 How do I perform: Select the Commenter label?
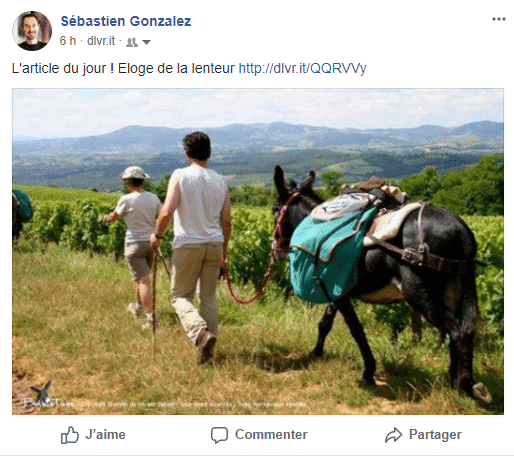click(271, 434)
